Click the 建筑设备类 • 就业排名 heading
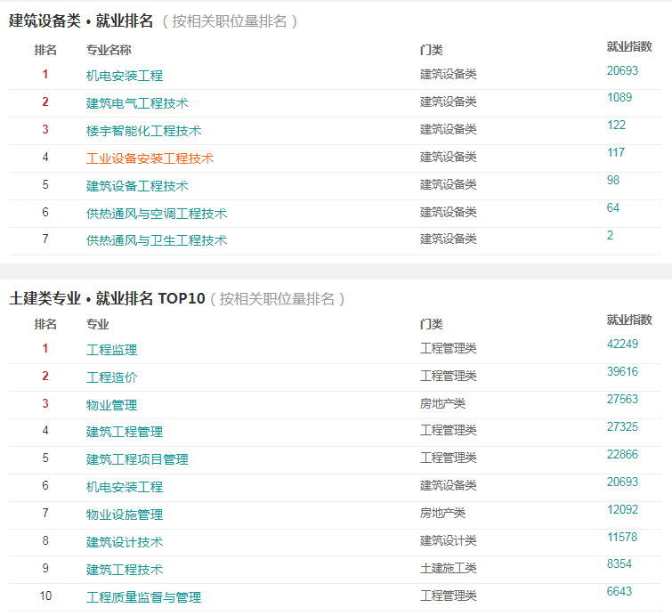This screenshot has height=616, width=672. 81,20
